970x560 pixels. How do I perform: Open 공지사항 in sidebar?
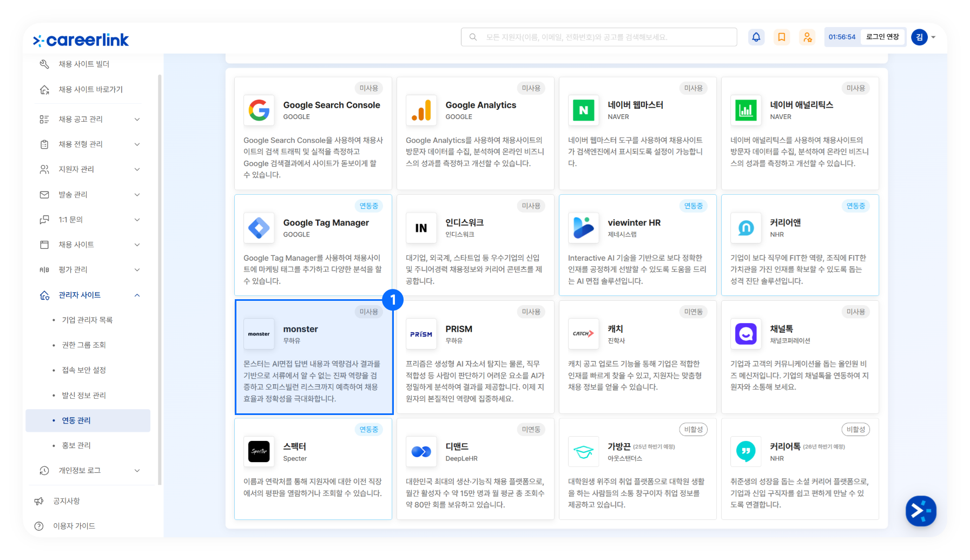(x=67, y=501)
